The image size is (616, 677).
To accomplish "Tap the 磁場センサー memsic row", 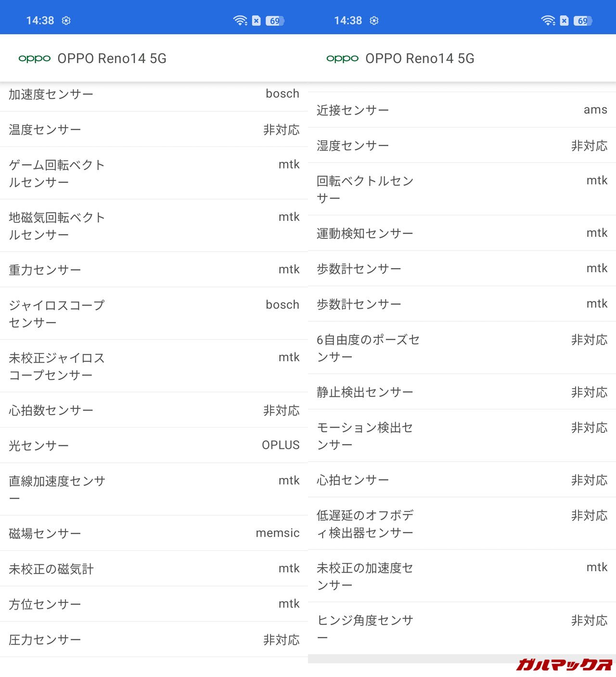I will 154,533.
